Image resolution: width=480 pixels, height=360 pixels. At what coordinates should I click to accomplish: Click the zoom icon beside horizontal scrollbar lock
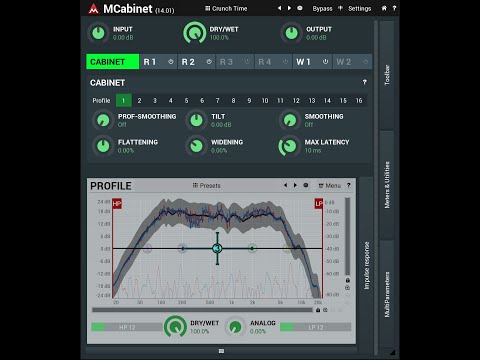[325, 310]
